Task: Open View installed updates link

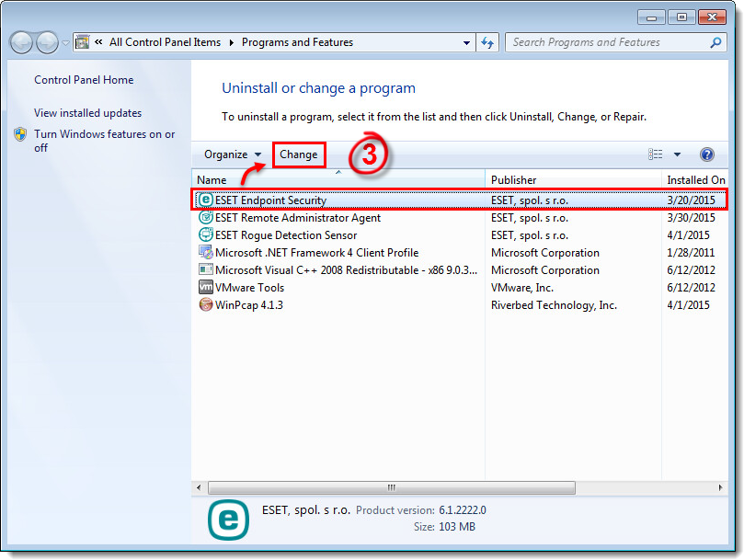Action: pyautogui.click(x=87, y=113)
